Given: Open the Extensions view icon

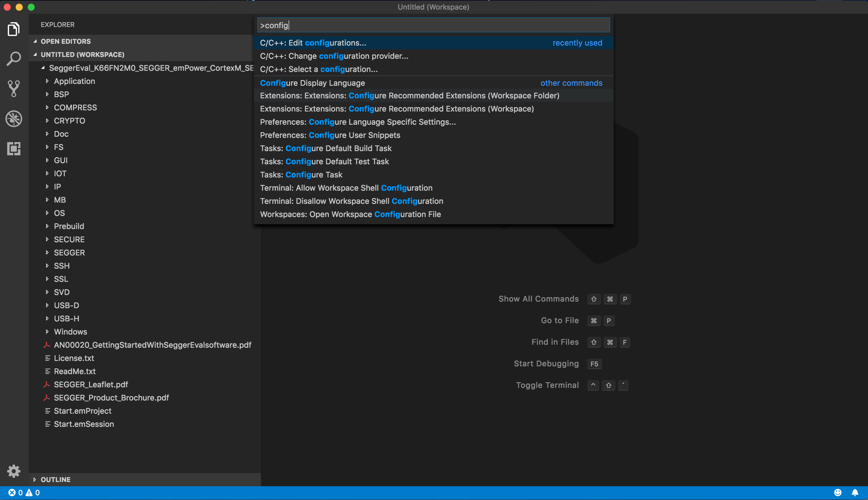Looking at the screenshot, I should tap(14, 148).
